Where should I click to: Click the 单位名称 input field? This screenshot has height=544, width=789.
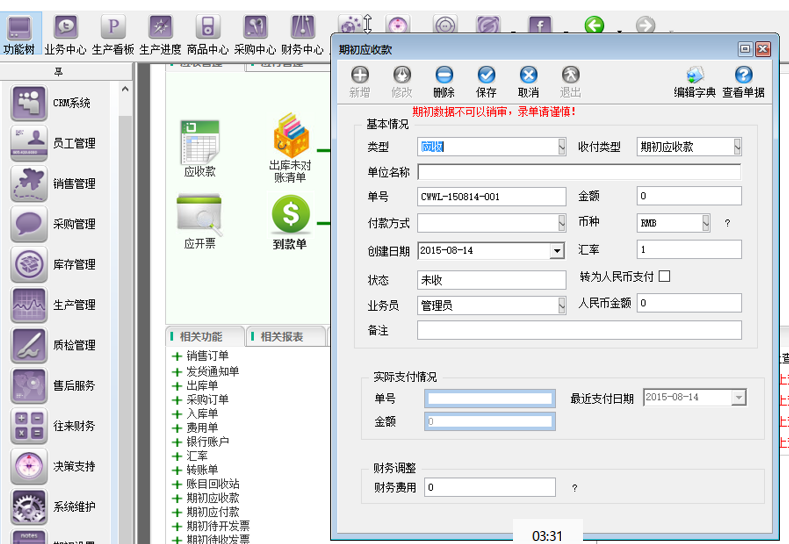click(579, 172)
